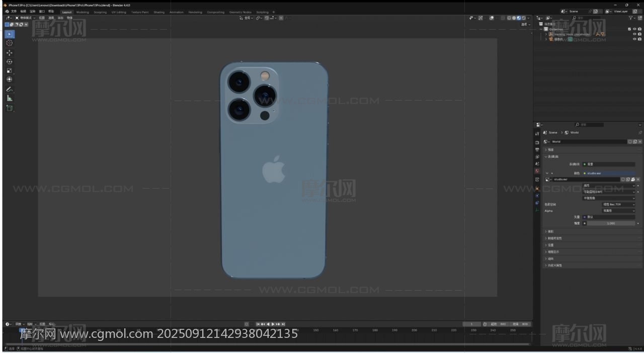Open the transform orientation dropdown
The width and height of the screenshot is (644, 353).
click(247, 18)
